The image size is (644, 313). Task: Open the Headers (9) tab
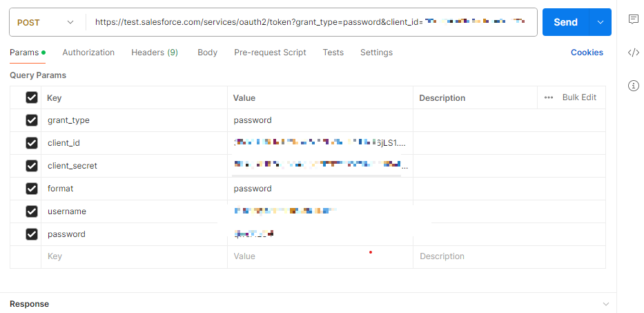tap(155, 53)
